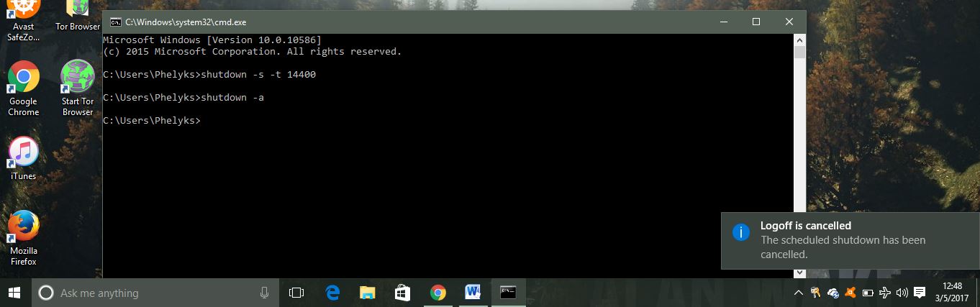Select the Tor Browser desktop folder
The width and height of the screenshot is (980, 307).
pyautogui.click(x=78, y=16)
